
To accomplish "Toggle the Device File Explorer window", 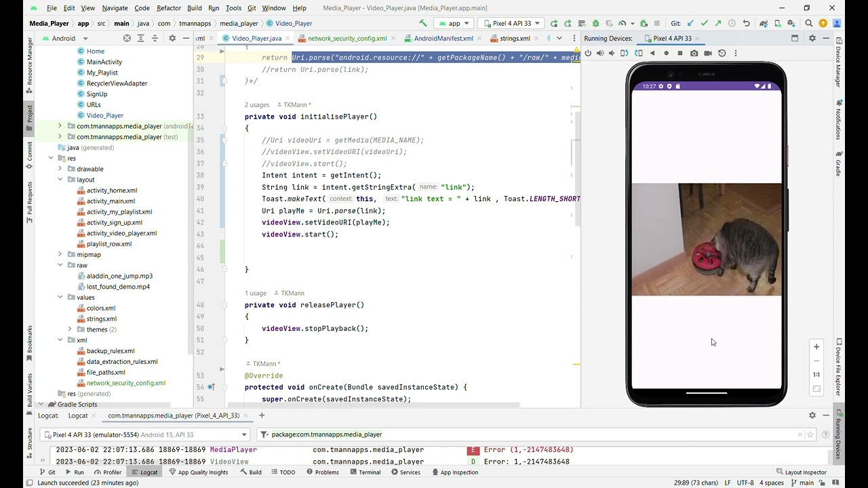I will click(x=839, y=367).
